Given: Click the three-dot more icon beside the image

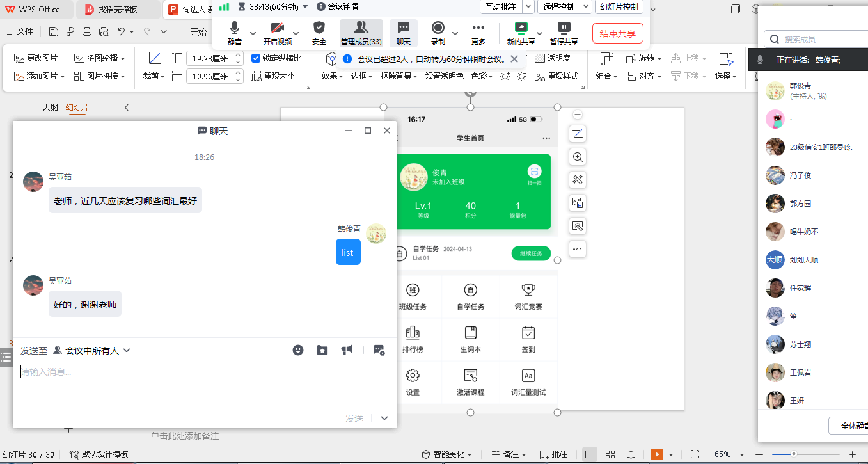Looking at the screenshot, I should pos(578,249).
